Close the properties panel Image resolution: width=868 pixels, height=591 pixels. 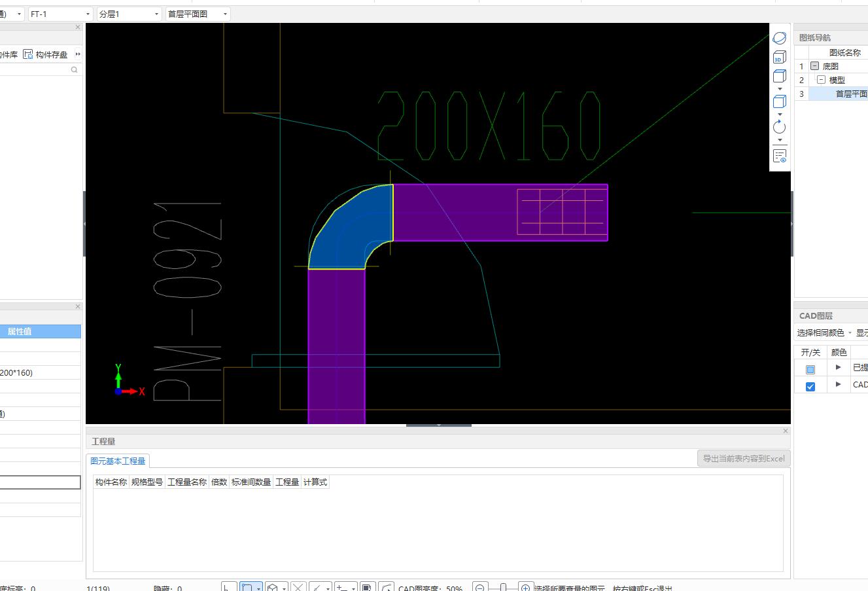click(78, 306)
